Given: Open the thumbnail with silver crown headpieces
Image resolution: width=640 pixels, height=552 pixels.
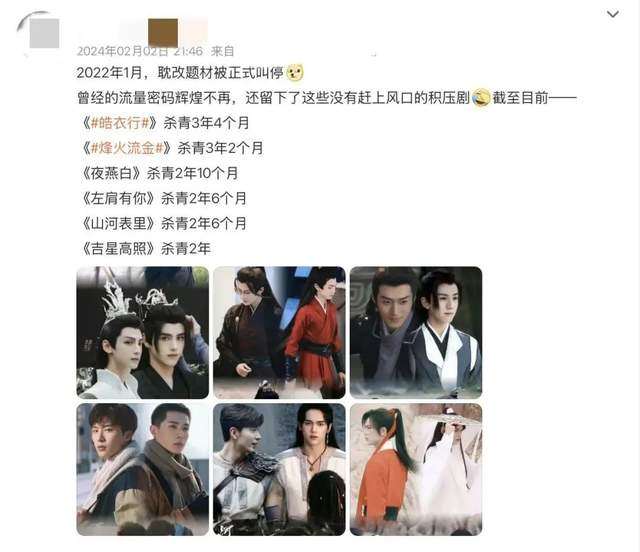Looking at the screenshot, I should point(142,332).
